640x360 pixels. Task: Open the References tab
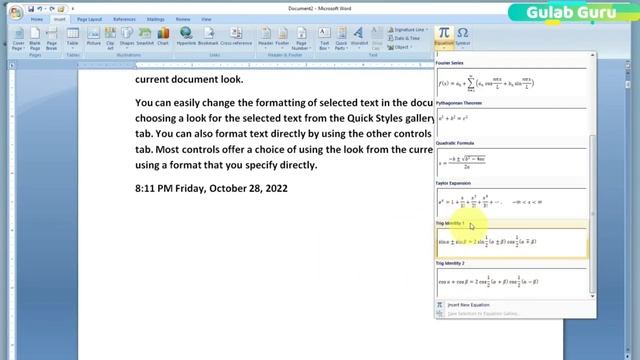pyautogui.click(x=124, y=19)
